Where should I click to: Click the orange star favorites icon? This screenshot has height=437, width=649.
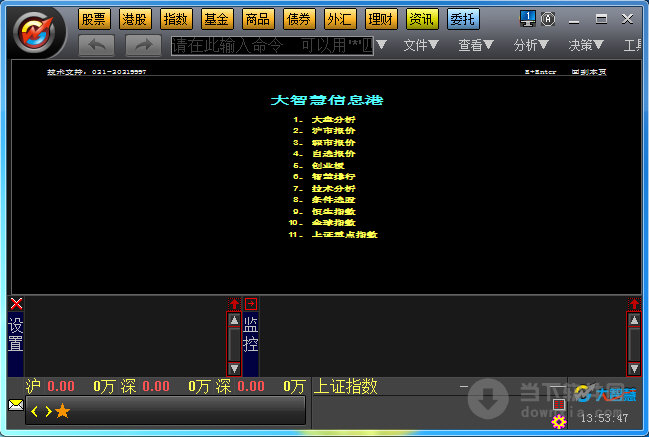(x=62, y=411)
